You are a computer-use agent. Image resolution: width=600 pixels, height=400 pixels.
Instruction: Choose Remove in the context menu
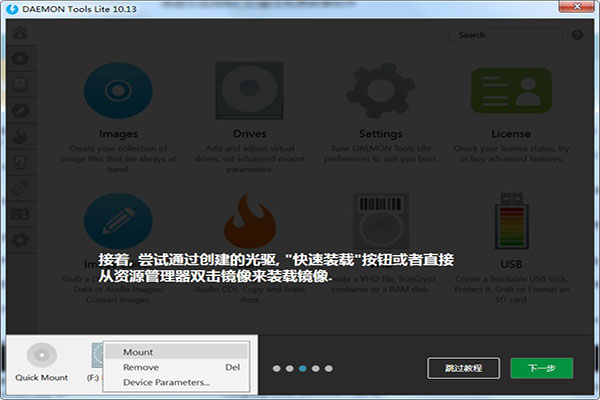tap(140, 367)
